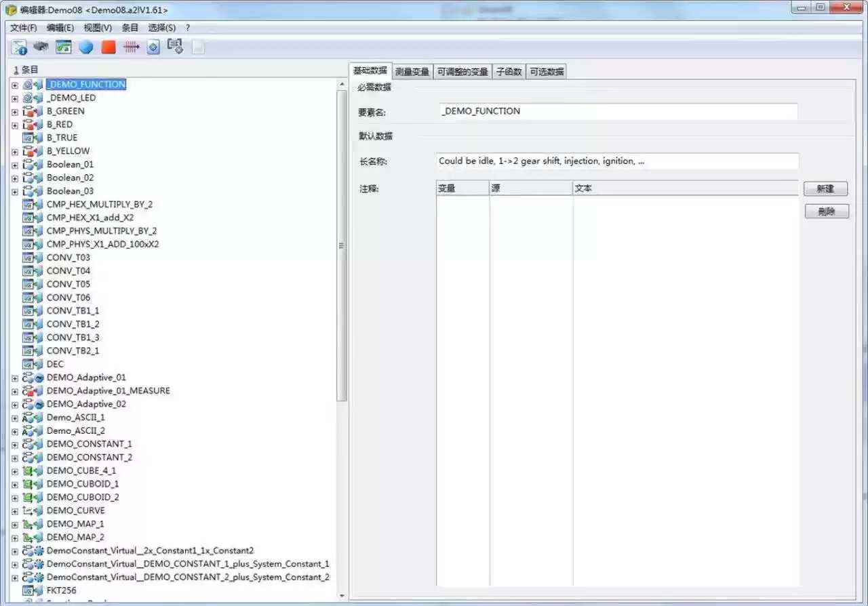Click the chip module toolbar icon

pyautogui.click(x=41, y=47)
